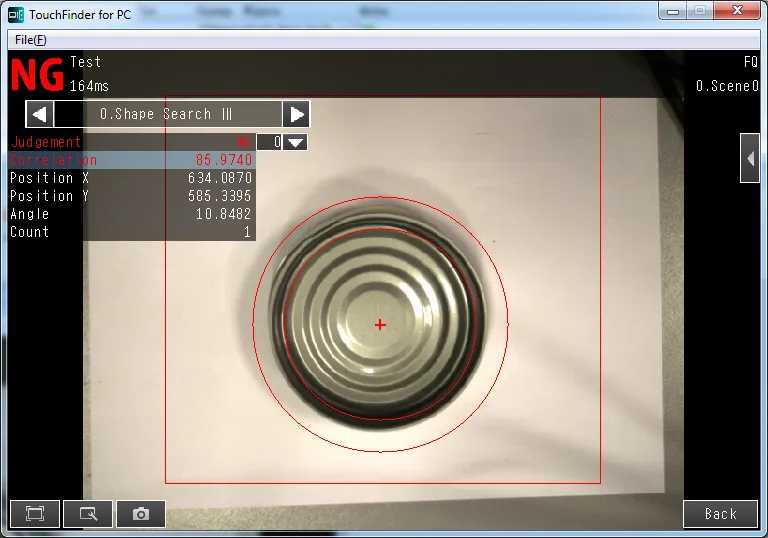This screenshot has height=538, width=768.
Task: Open the zoom magnifier tool
Action: [x=88, y=514]
